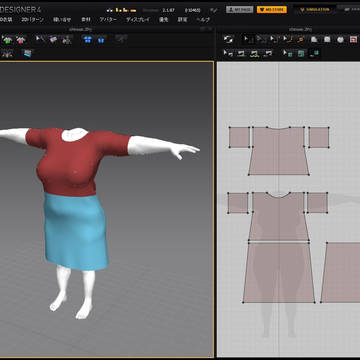The height and width of the screenshot is (360, 360).
Task: Select the lower bodice pattern over avatar silhouette
Action: click(279, 216)
